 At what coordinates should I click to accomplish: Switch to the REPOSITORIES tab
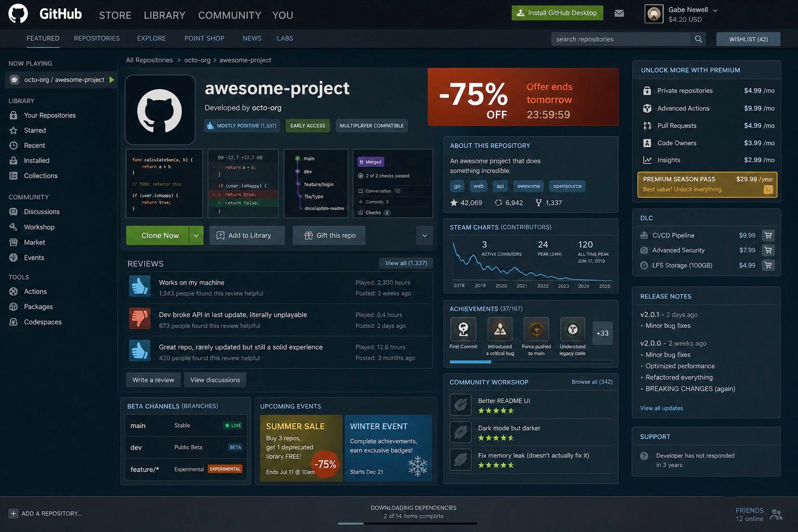[x=97, y=38]
